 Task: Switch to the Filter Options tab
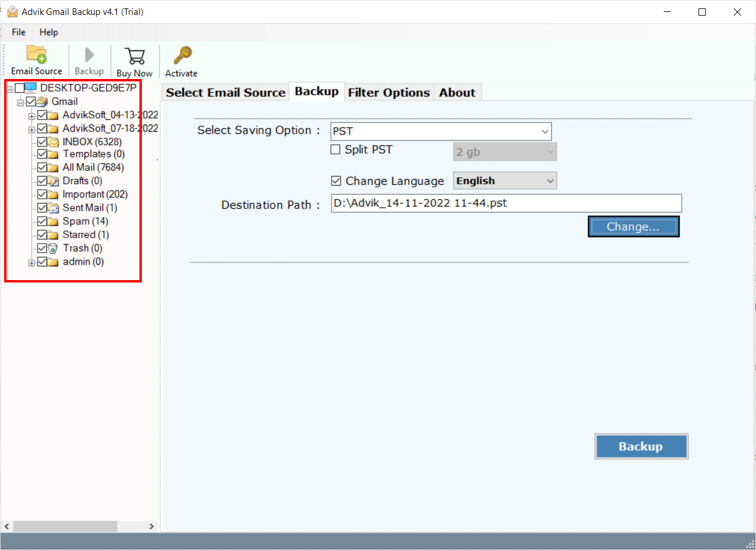(389, 92)
